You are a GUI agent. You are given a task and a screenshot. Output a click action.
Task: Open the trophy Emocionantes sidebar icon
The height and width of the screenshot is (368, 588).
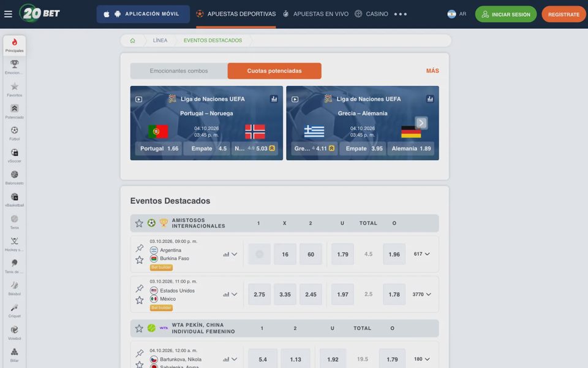(14, 67)
